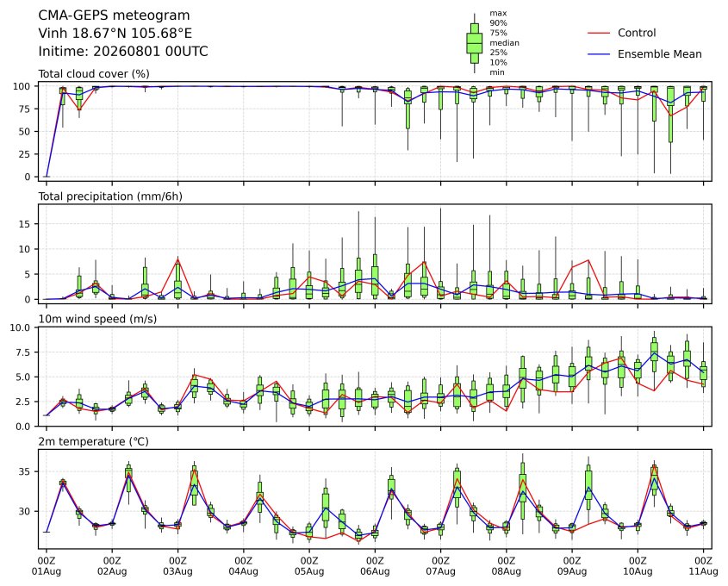
Task: Click the blue Ensemble Mean legend line
Action: (599, 54)
